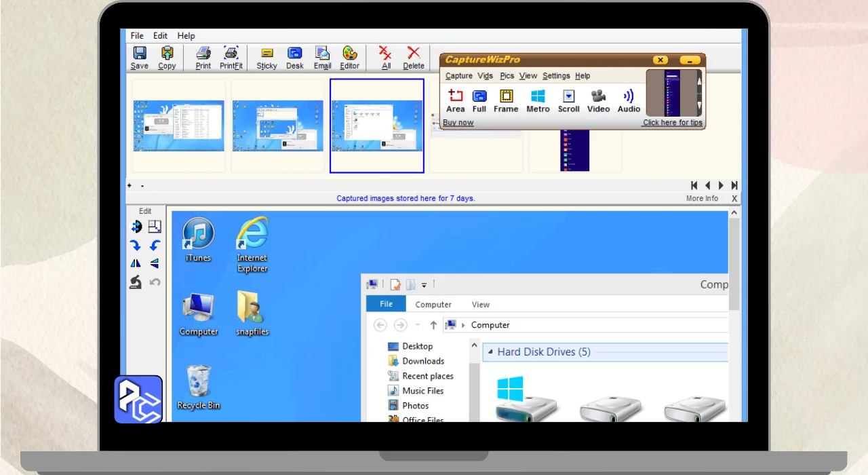Screen dimensions: 868x475
Task: Open the View menu in CaptureWizPro
Action: point(528,76)
